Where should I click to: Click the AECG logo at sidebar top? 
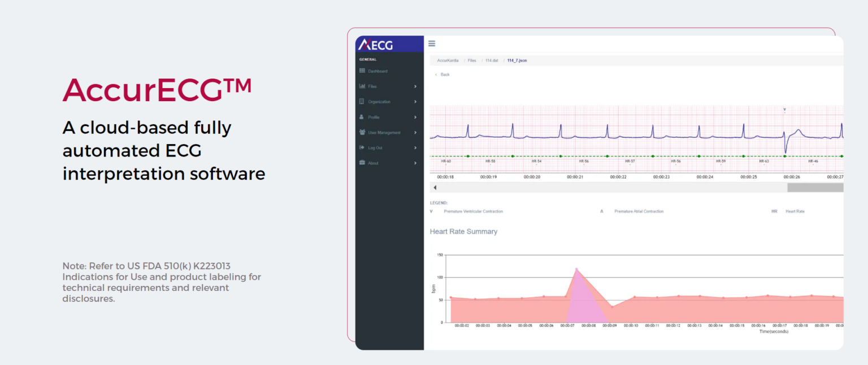(375, 44)
